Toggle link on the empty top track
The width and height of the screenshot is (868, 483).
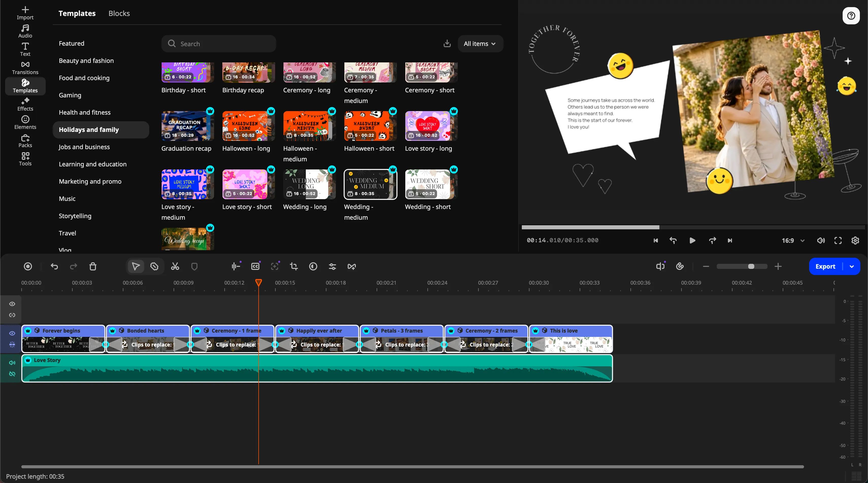(12, 315)
